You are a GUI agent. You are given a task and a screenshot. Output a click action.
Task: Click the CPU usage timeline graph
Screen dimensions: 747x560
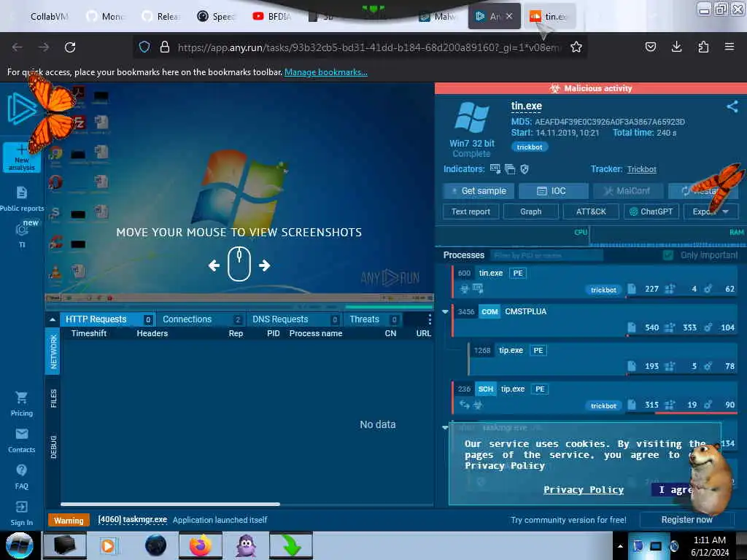513,236
